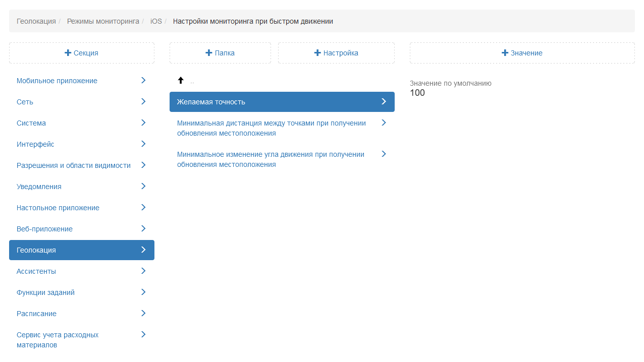
Task: Click plus icon on Настройка button
Action: pos(317,53)
